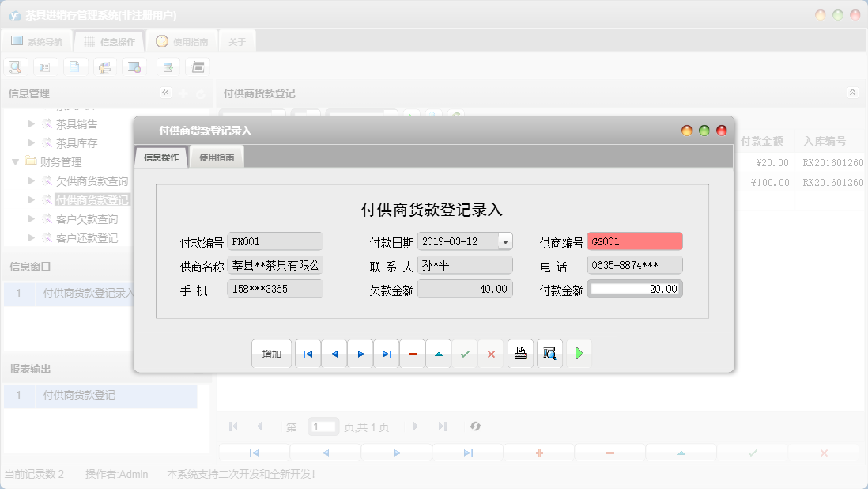Screen dimensions: 868x489
Task: Go to next record with the blue arrow icon
Action: tap(360, 354)
